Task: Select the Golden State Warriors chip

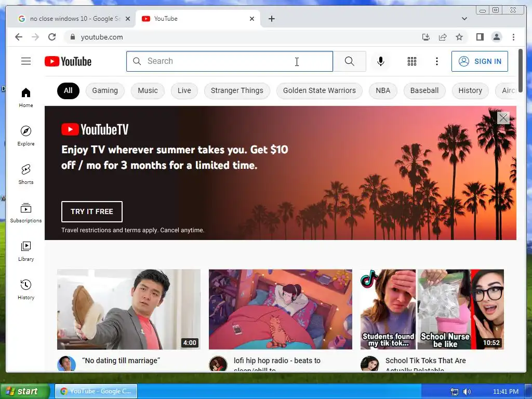Action: (320, 90)
